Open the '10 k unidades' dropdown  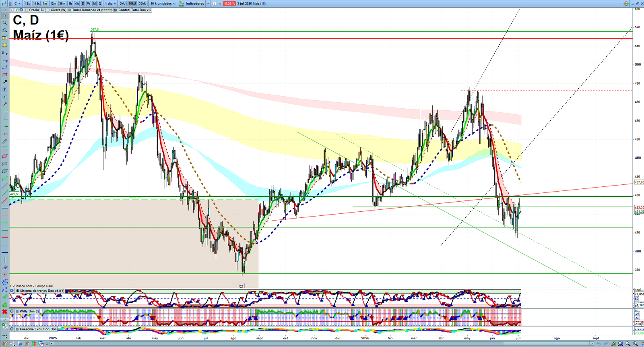pyautogui.click(x=163, y=4)
